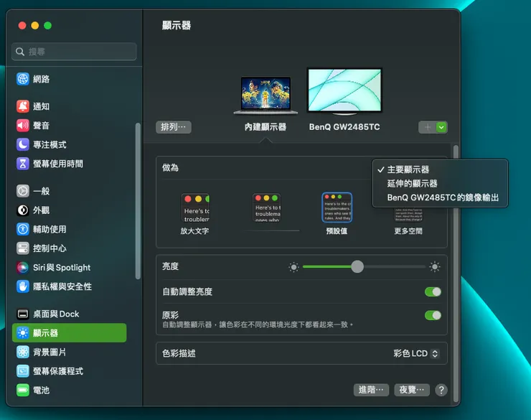Select the 內建顯示器 laptop thumbnail
Screen dimensions: 531x420
[265, 95]
